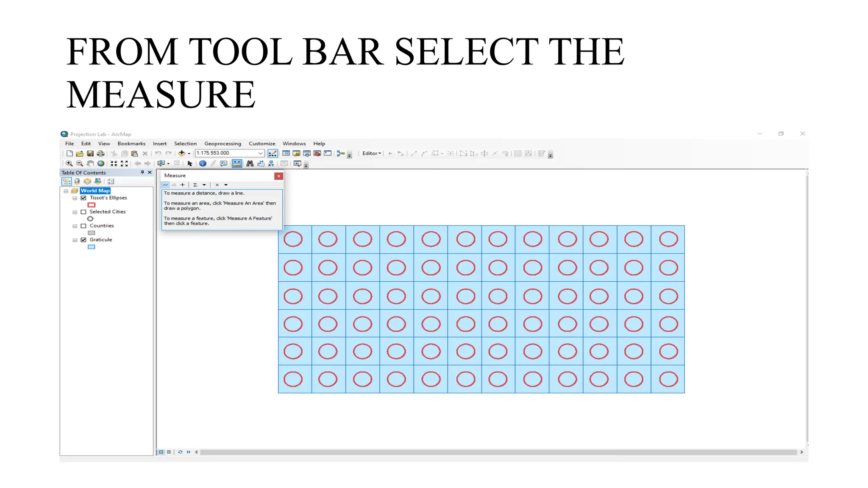The width and height of the screenshot is (868, 488).
Task: Click the Add Data plus icon
Action: coord(181,153)
